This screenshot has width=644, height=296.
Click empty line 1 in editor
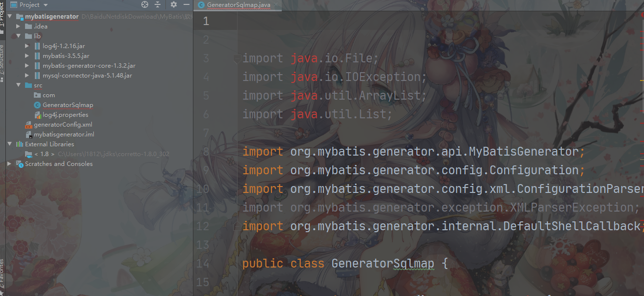click(440, 21)
